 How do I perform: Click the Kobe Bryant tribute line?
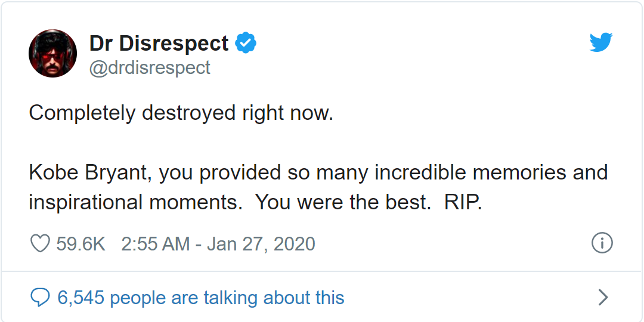coord(318,172)
